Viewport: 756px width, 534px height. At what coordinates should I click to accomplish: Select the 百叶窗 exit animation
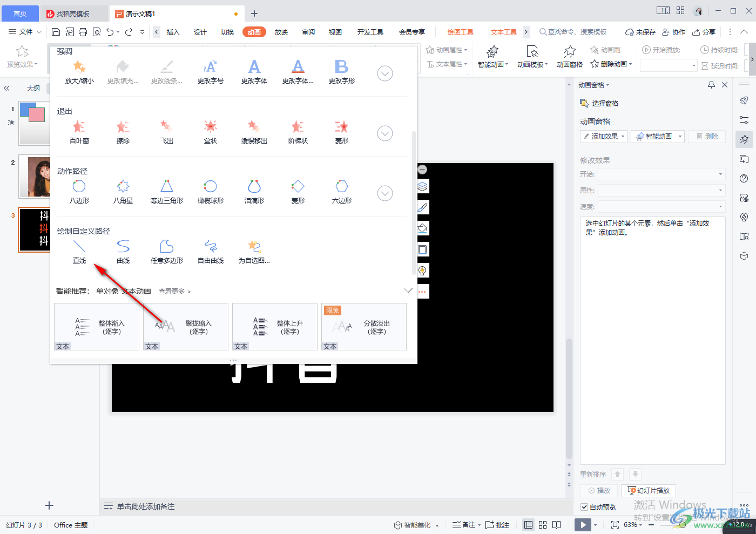[x=79, y=132]
